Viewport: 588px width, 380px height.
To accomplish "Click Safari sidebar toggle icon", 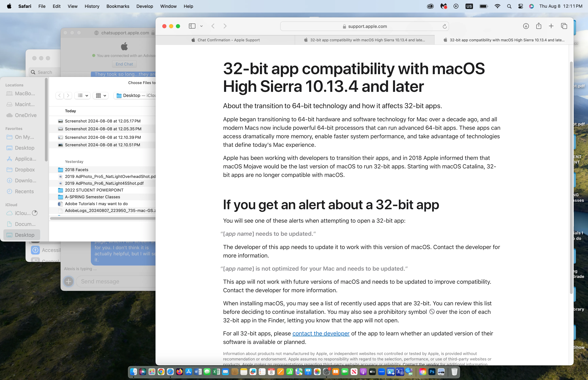I will [192, 26].
